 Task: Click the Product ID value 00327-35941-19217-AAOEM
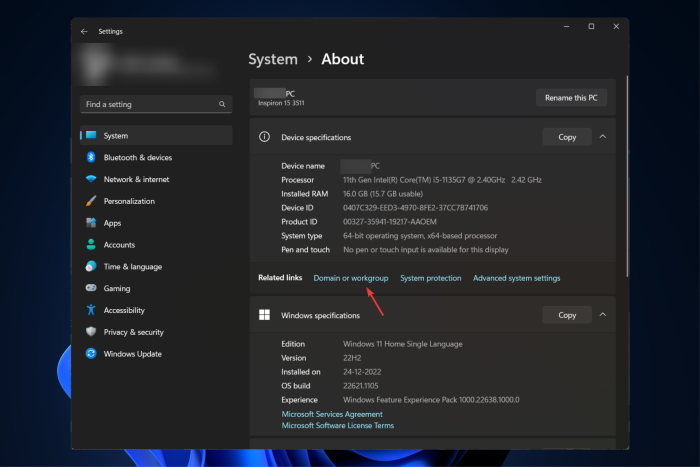point(389,221)
